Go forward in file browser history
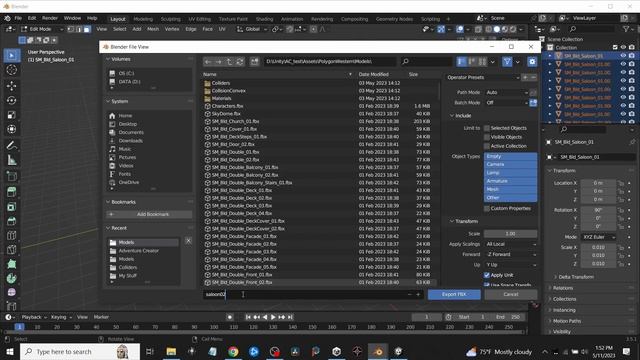640x360 pixels. coord(219,62)
